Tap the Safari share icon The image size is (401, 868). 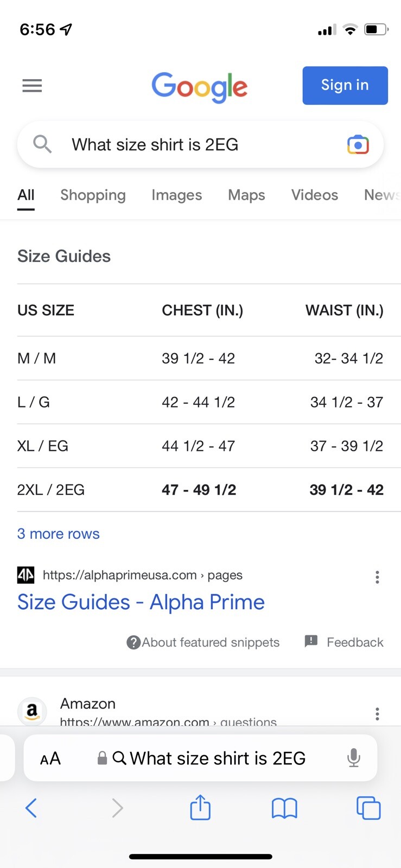pyautogui.click(x=200, y=807)
